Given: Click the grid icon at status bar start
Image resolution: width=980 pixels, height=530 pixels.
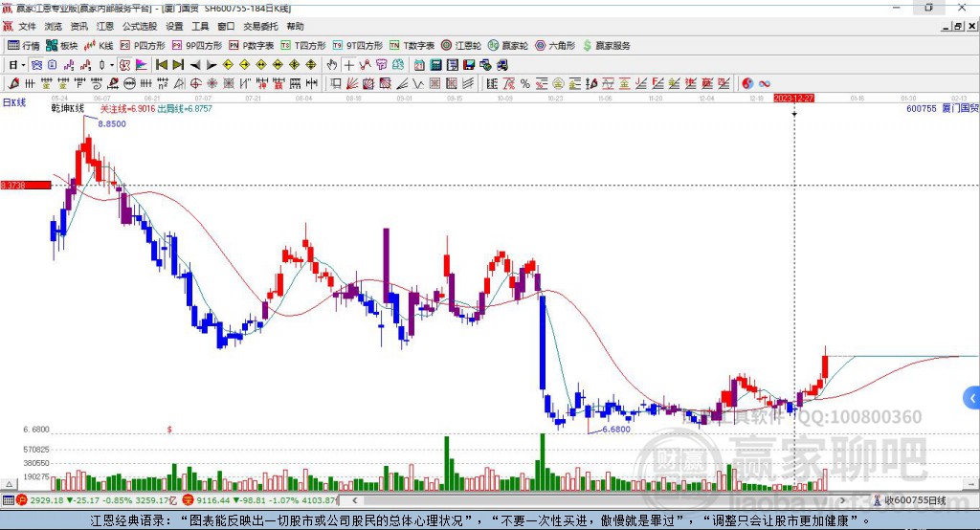Looking at the screenshot, I should pyautogui.click(x=8, y=500).
